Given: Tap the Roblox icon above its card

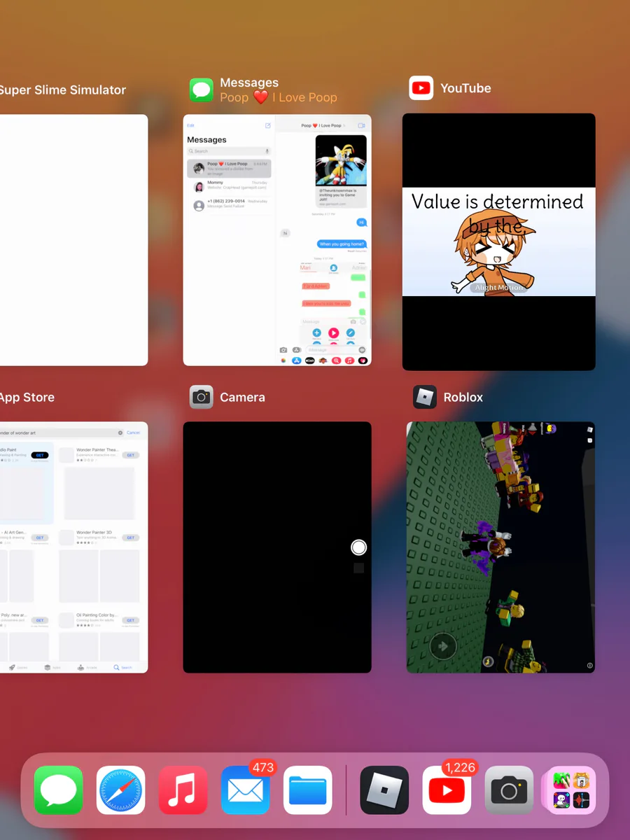Looking at the screenshot, I should click(x=425, y=397).
